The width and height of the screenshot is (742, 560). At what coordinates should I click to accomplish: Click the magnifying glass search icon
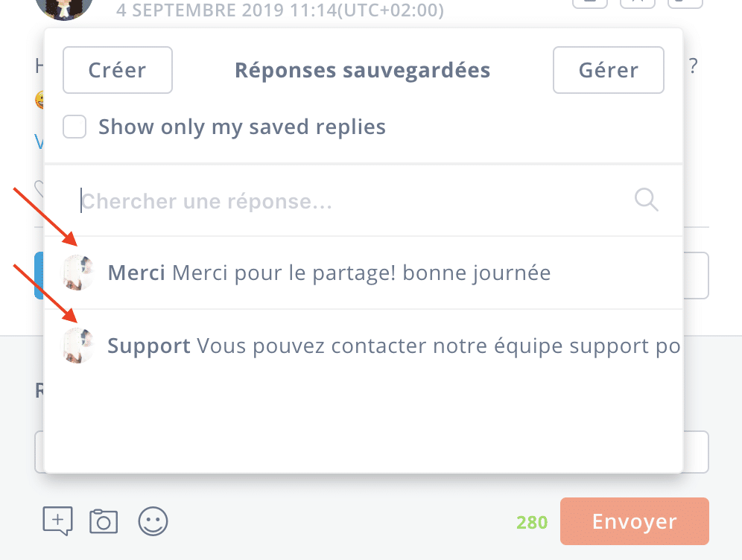[x=646, y=200]
